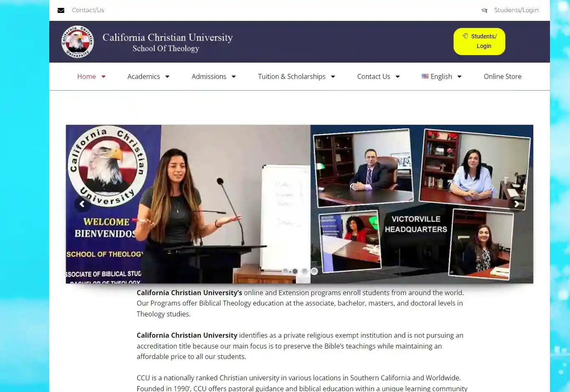
Task: Click the California Christian University title text
Action: (167, 38)
